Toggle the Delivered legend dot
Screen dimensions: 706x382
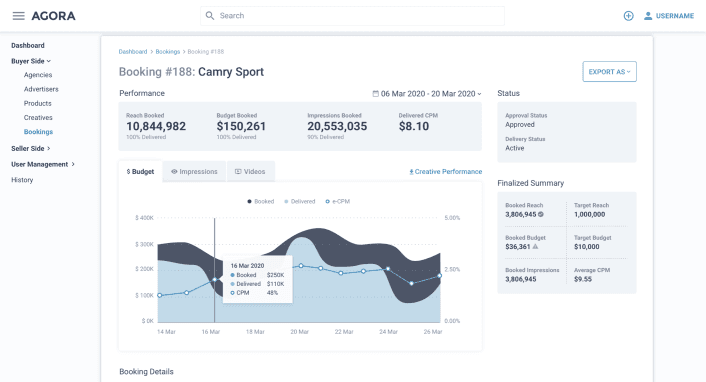click(286, 201)
